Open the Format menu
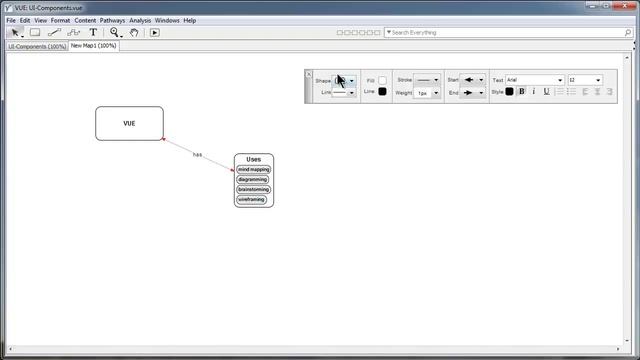Viewport: 640px width, 360px height. point(60,20)
